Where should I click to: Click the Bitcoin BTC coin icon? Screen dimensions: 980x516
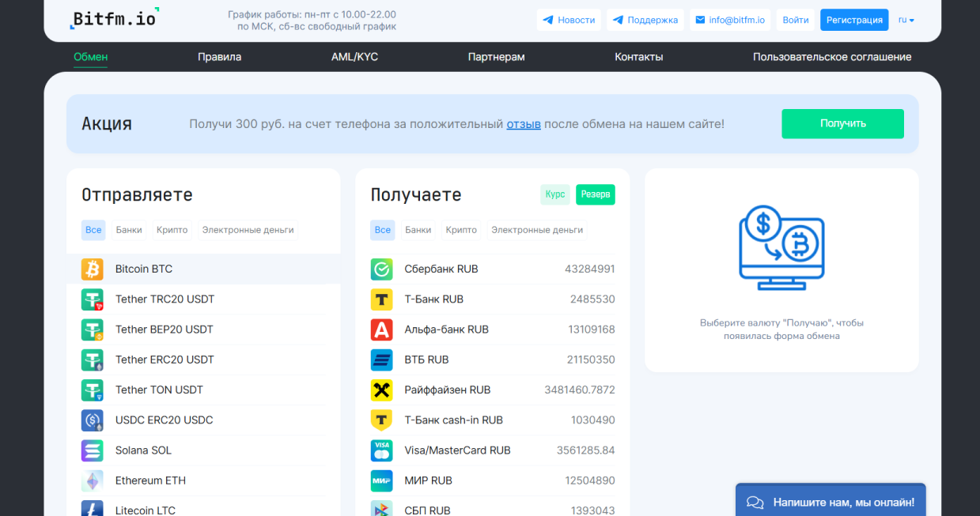93,269
